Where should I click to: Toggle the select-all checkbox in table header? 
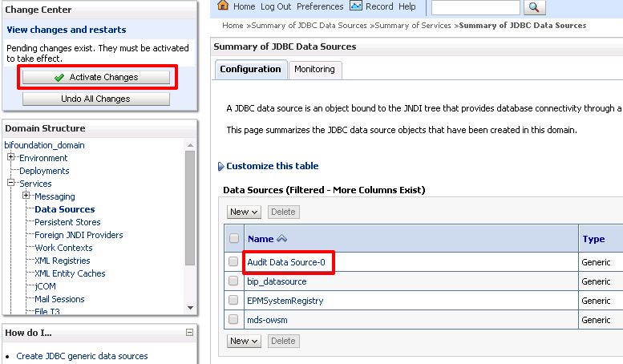click(x=233, y=239)
